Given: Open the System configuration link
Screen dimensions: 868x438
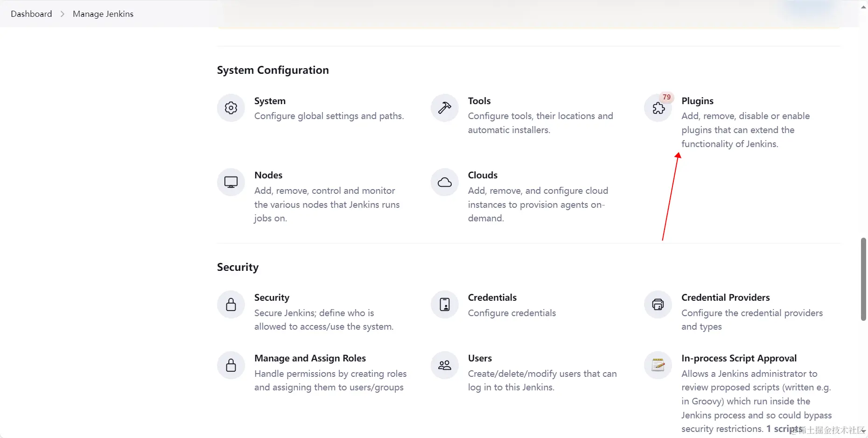Looking at the screenshot, I should [270, 101].
